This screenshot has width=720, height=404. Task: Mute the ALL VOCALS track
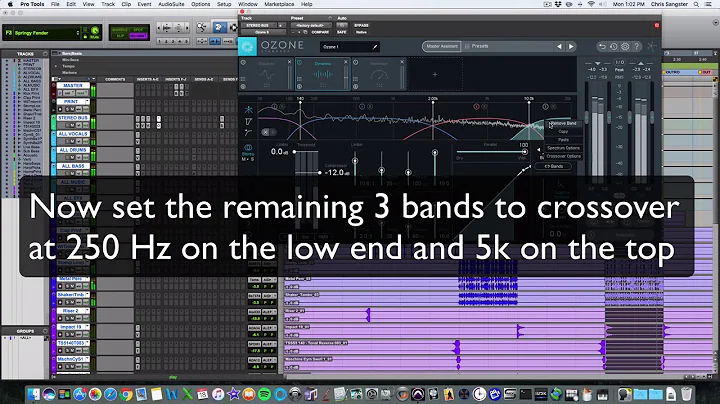[72, 141]
